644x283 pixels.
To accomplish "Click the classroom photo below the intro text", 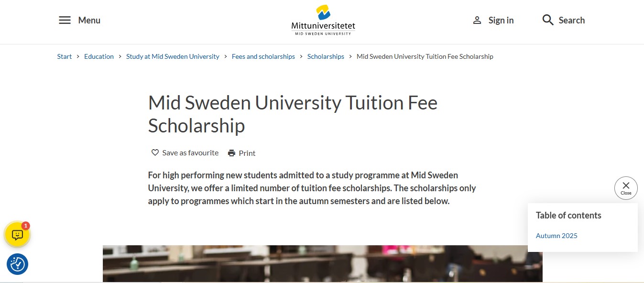I will coord(323,264).
